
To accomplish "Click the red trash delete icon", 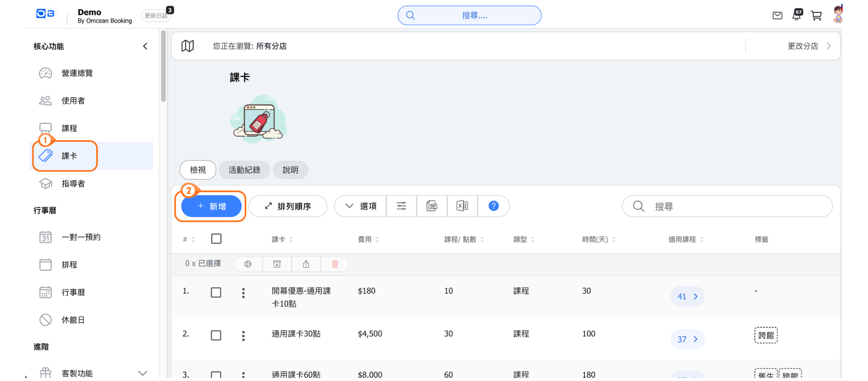I will click(335, 264).
